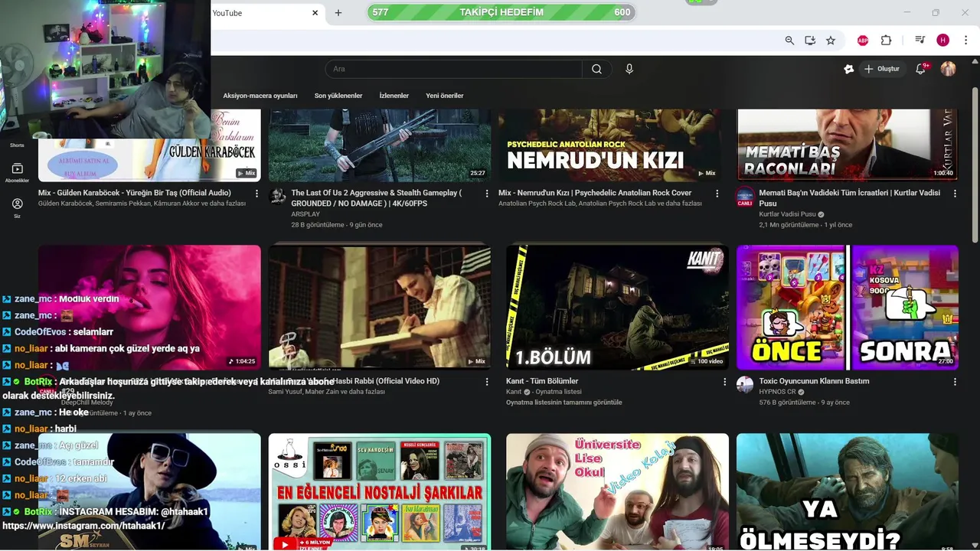Open options menu for Kanıt - Tüm Bölümler
Image resolution: width=980 pixels, height=551 pixels.
725,381
